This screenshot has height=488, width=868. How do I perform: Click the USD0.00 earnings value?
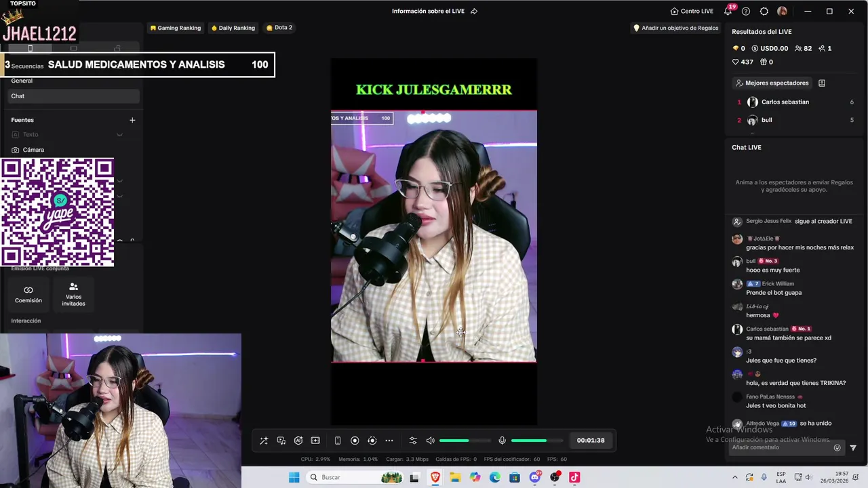pyautogui.click(x=770, y=49)
